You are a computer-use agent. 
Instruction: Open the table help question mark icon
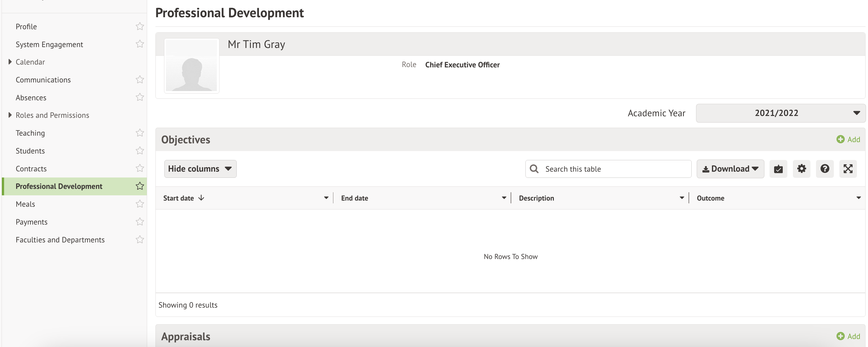825,169
